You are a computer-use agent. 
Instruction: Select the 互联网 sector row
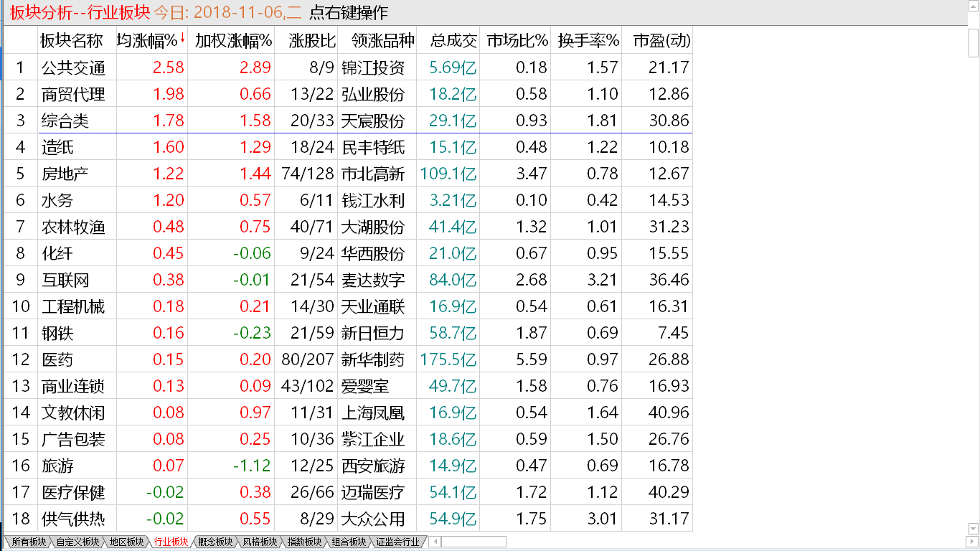[349, 280]
